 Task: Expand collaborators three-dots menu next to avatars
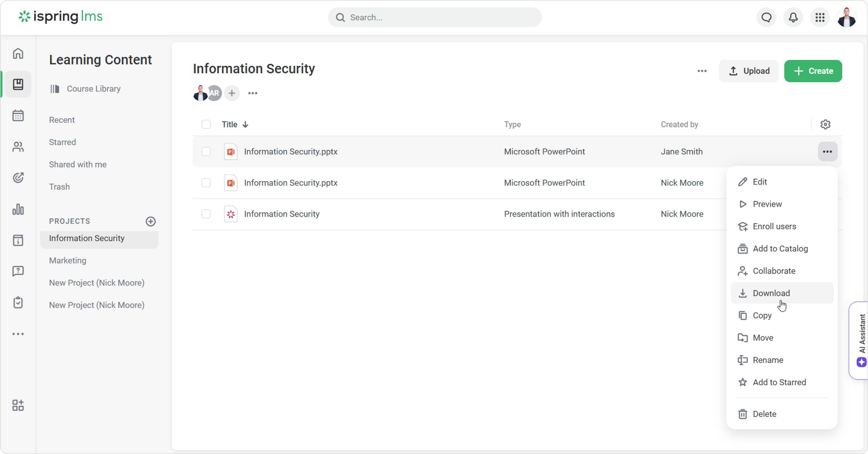pyautogui.click(x=253, y=93)
